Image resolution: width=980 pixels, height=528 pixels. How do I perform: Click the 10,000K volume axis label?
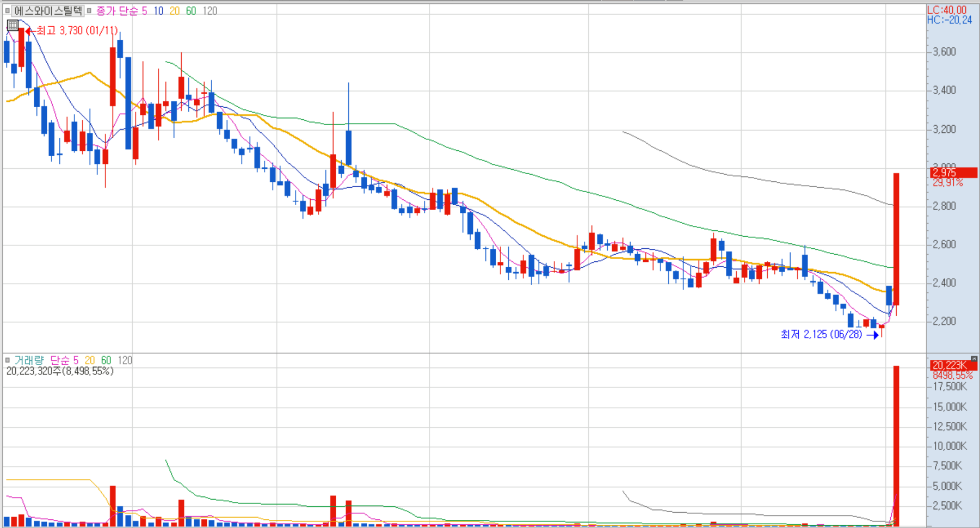(950, 446)
